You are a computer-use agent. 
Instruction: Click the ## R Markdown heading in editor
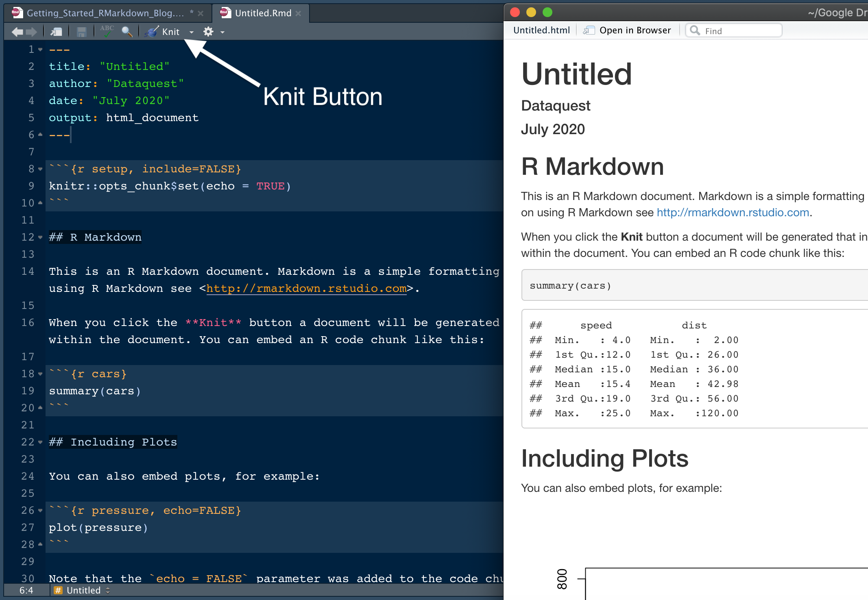pos(95,237)
